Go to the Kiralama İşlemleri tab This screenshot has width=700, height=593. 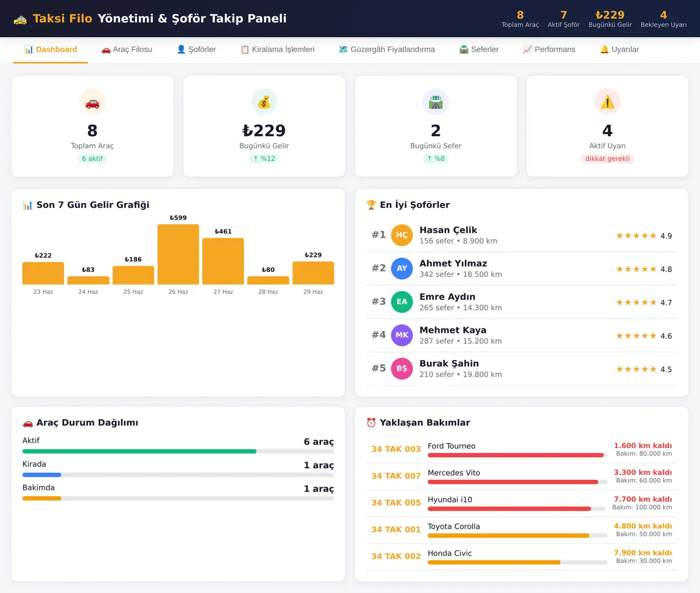point(277,50)
